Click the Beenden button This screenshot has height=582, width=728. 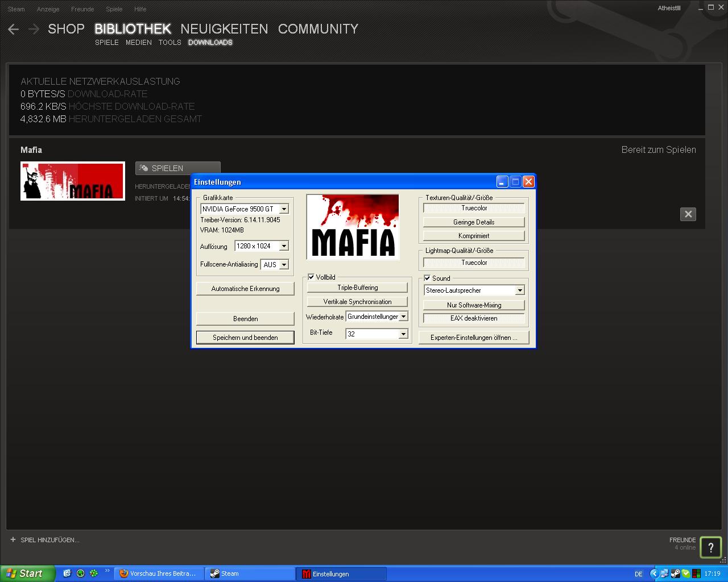245,319
